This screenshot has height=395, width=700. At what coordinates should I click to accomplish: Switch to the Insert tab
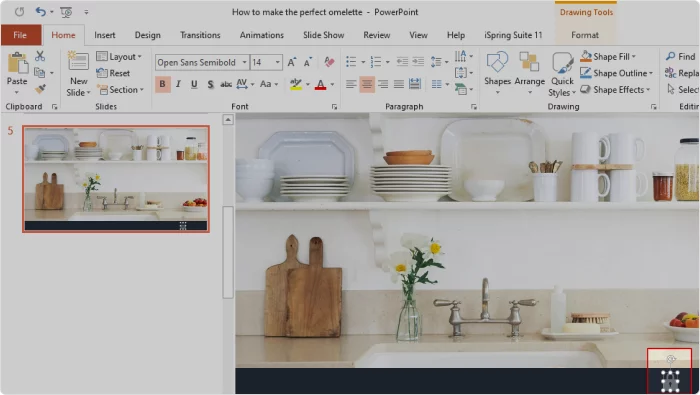coord(104,35)
